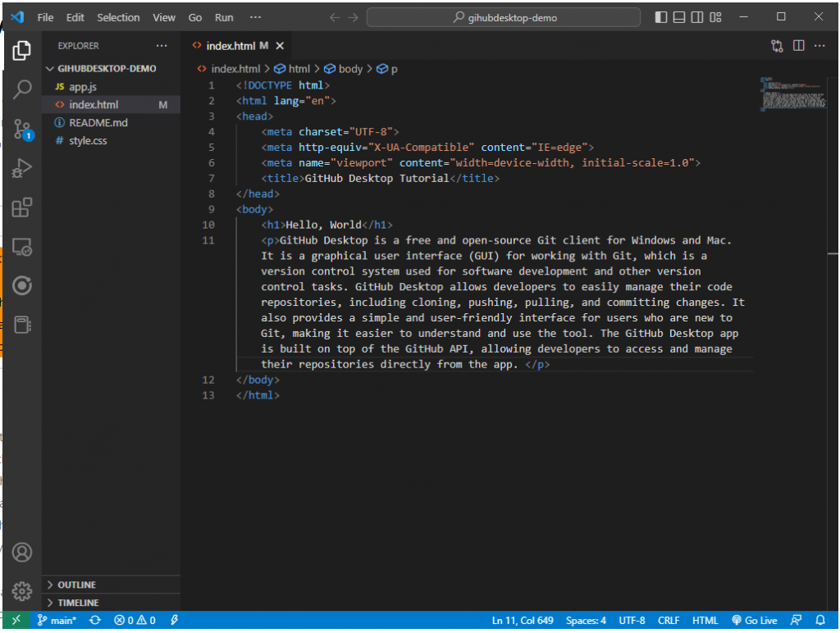This screenshot has height=633, width=840.
Task: Open changes compare icon in editor toolbar
Action: coord(777,46)
